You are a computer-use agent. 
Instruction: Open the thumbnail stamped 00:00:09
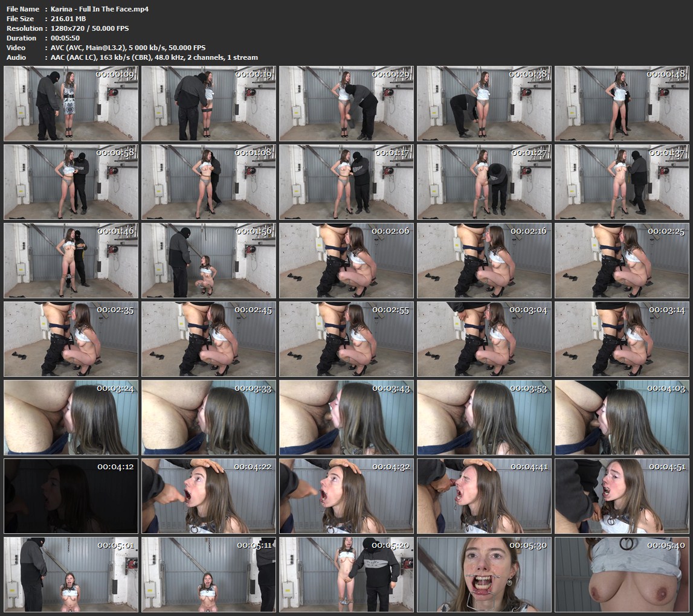click(x=71, y=104)
